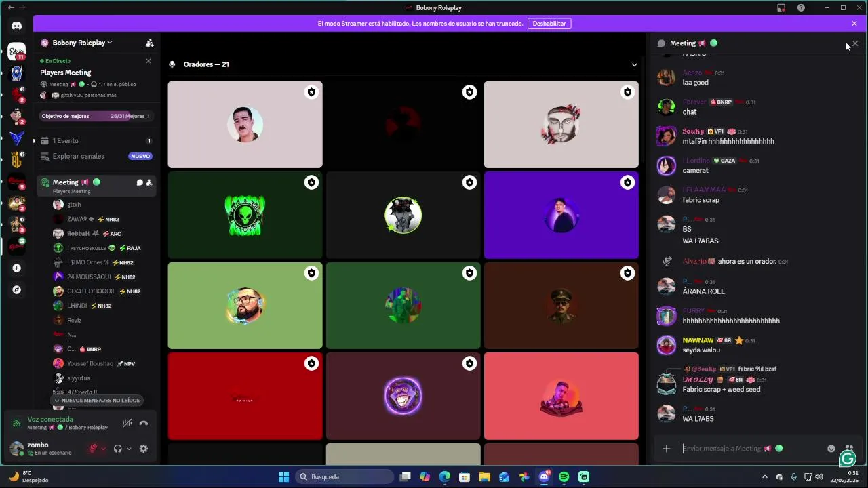
Task: Open the BL gold logo server
Action: coord(16,160)
